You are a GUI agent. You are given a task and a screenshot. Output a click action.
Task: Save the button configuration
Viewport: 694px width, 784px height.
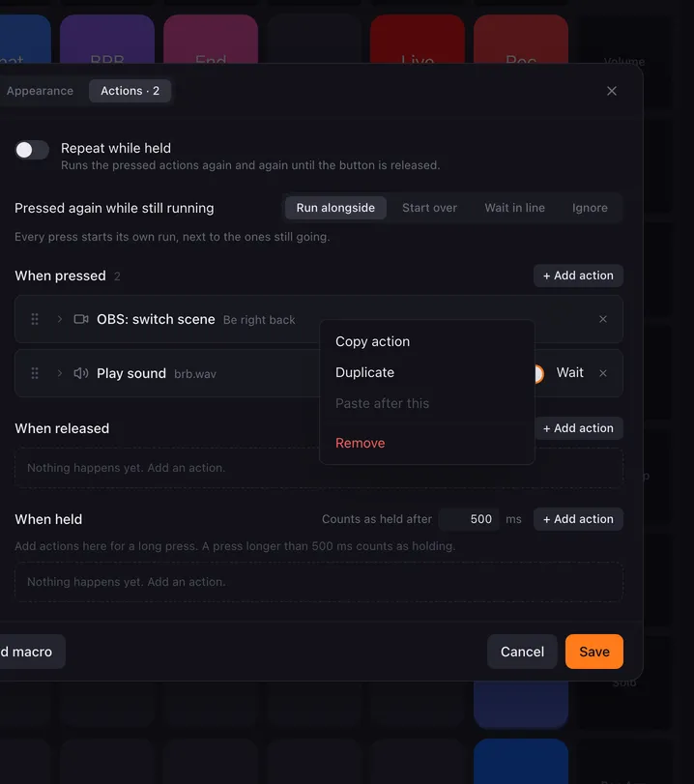(x=594, y=652)
